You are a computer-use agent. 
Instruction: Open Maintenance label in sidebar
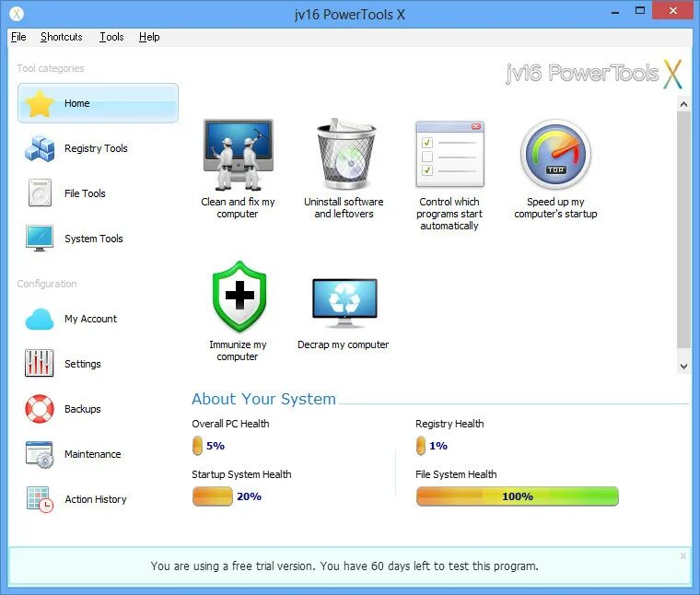coord(92,454)
